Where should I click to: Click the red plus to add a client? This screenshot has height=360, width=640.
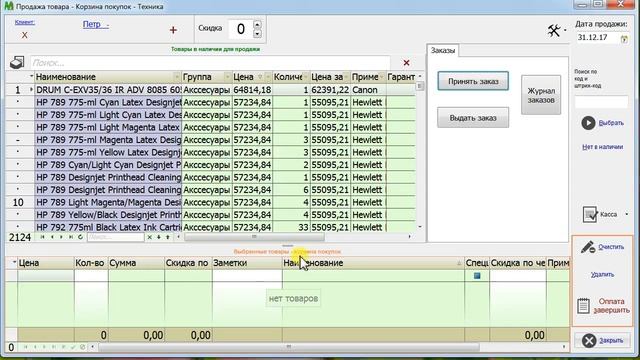tap(173, 30)
